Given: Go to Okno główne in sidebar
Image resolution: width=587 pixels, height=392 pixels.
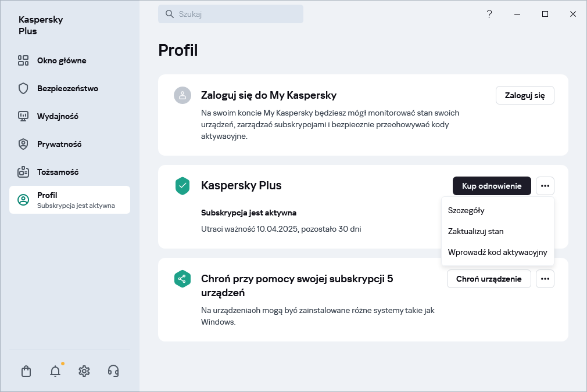Looking at the screenshot, I should click(62, 60).
